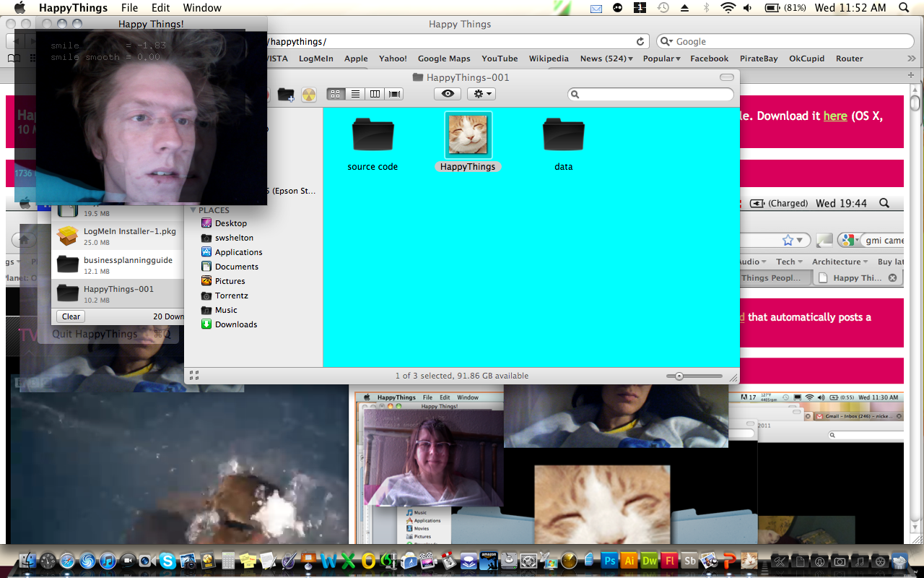Click the Quick Look eye button
The width and height of the screenshot is (924, 578).
[448, 94]
